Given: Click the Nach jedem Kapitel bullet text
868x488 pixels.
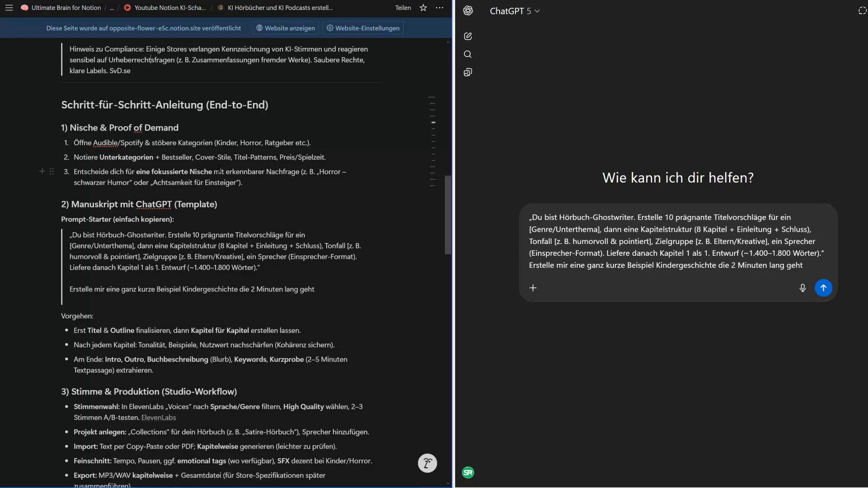Looking at the screenshot, I should [x=204, y=345].
